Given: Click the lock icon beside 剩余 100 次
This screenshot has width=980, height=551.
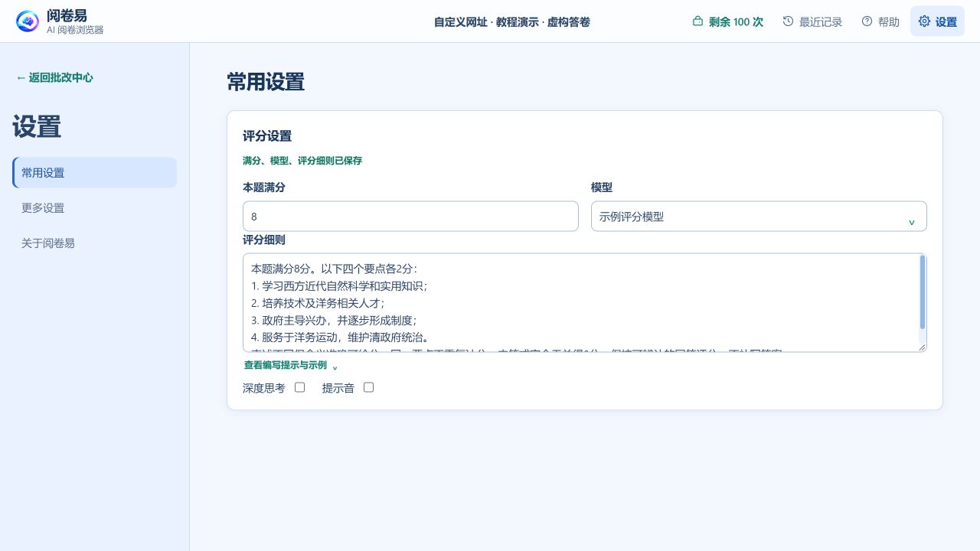Looking at the screenshot, I should pyautogui.click(x=697, y=21).
